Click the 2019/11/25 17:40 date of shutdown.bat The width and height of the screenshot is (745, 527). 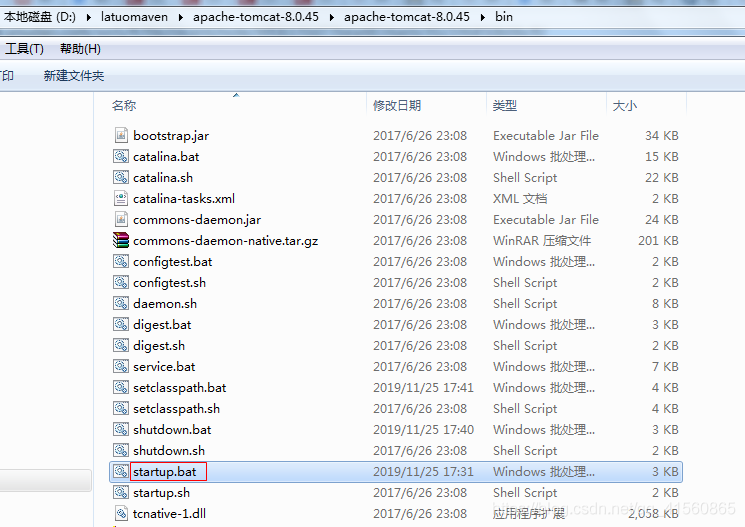pos(423,430)
